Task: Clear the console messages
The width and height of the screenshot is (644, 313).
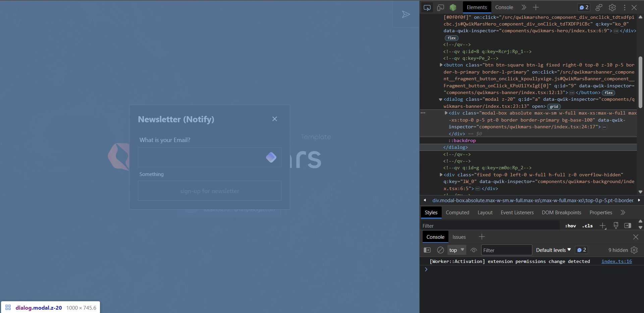Action: tap(440, 250)
